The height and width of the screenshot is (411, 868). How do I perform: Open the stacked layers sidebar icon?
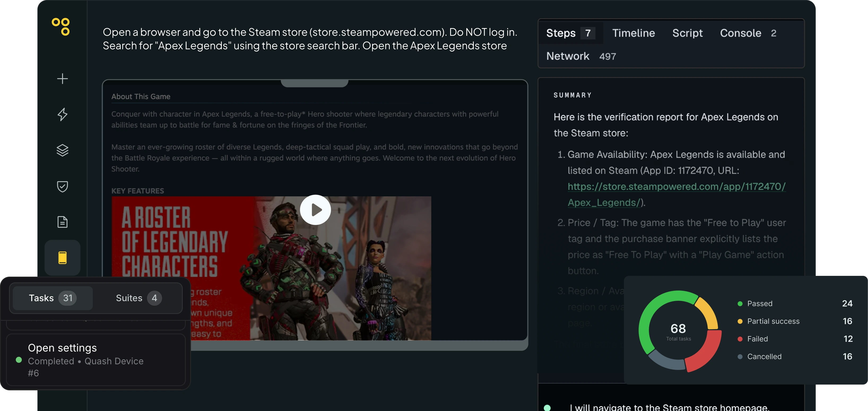62,151
